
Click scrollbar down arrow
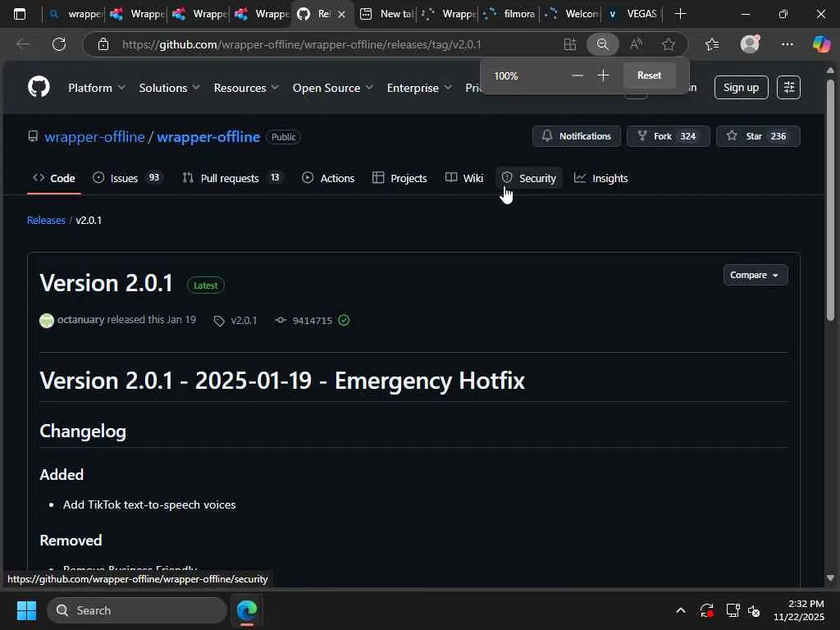click(x=830, y=577)
